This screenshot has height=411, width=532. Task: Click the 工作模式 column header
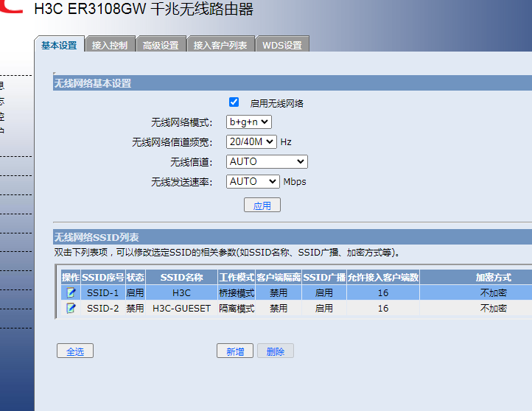click(237, 278)
